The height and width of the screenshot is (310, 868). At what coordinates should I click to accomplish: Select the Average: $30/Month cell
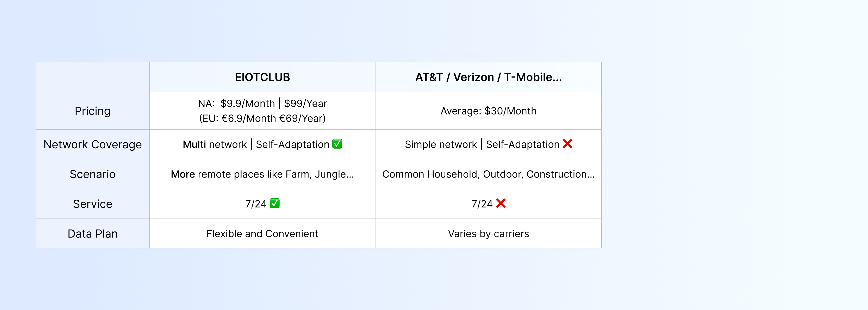(x=488, y=111)
